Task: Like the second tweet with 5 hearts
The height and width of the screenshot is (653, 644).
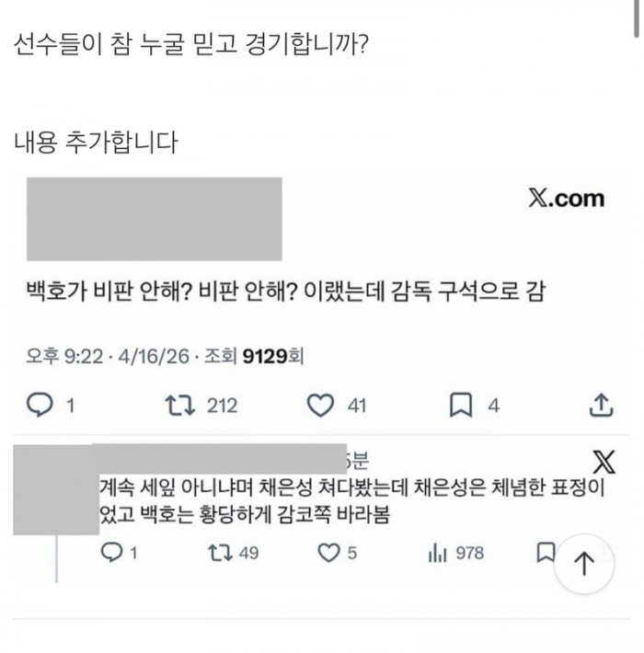Action: pyautogui.click(x=328, y=553)
